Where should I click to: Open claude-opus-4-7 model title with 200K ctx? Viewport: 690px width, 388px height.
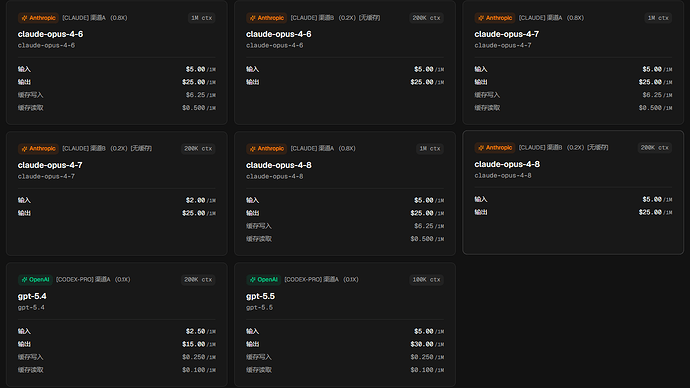click(x=50, y=165)
